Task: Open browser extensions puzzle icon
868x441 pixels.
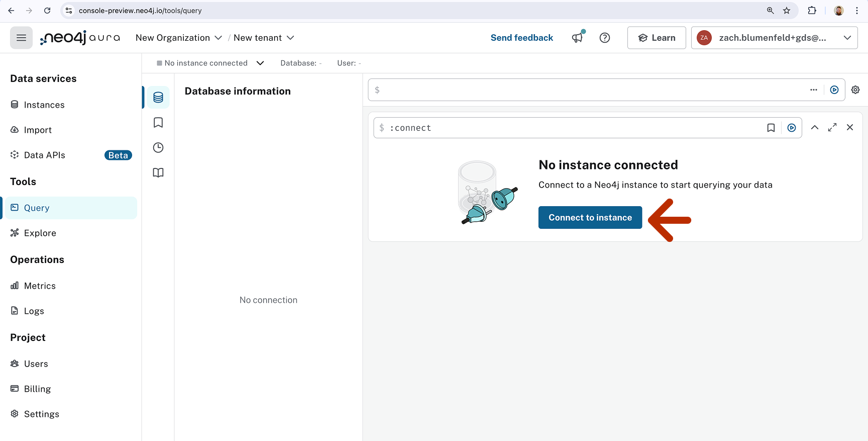Action: click(x=812, y=11)
